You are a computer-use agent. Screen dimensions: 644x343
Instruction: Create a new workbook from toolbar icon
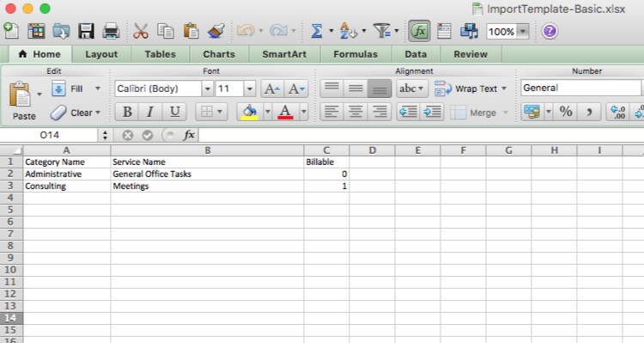coord(11,31)
